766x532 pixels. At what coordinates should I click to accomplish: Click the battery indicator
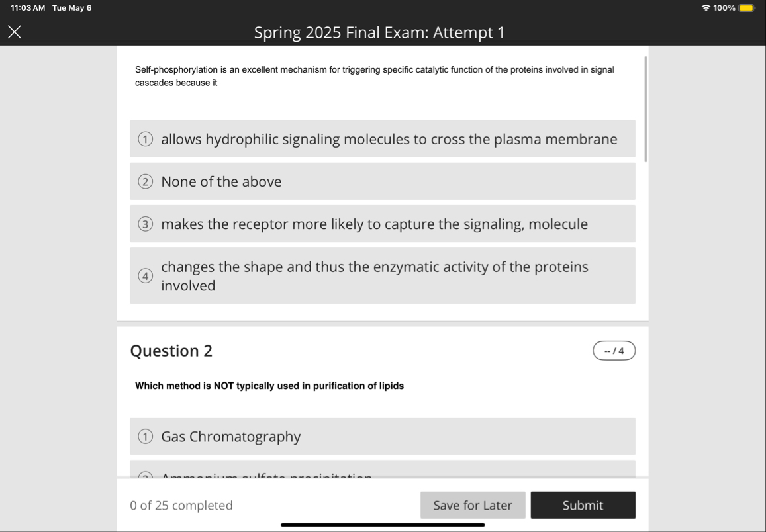tap(747, 7)
